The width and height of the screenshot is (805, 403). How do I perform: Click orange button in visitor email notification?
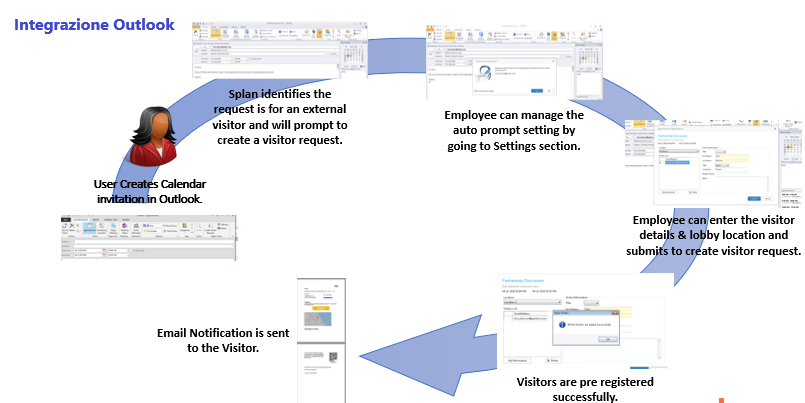click(321, 308)
